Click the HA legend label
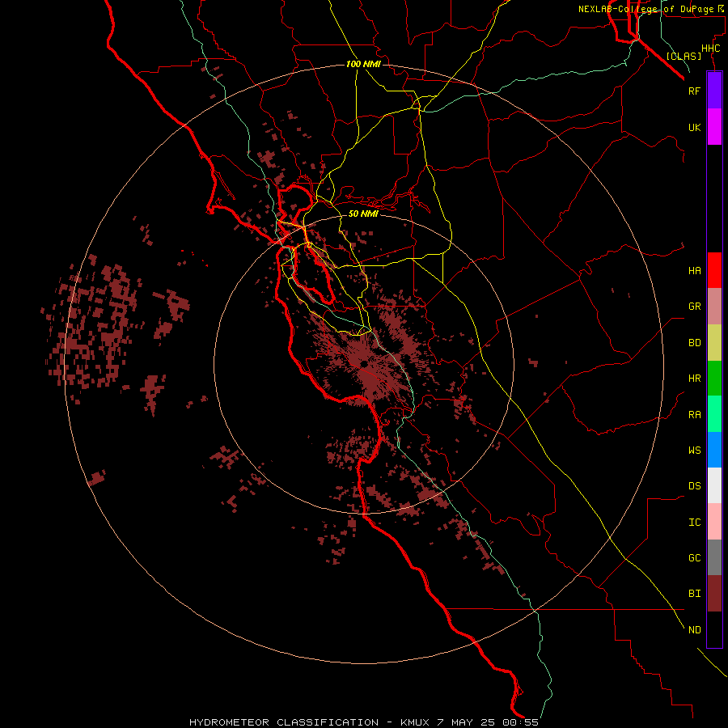728x728 pixels. pos(694,270)
